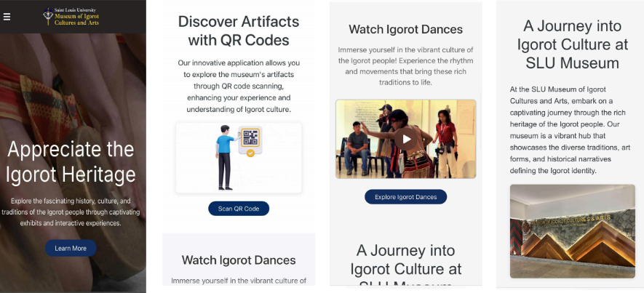Click the paragraph starting At the SLU Museum
This screenshot has width=644, height=293.
point(570,129)
